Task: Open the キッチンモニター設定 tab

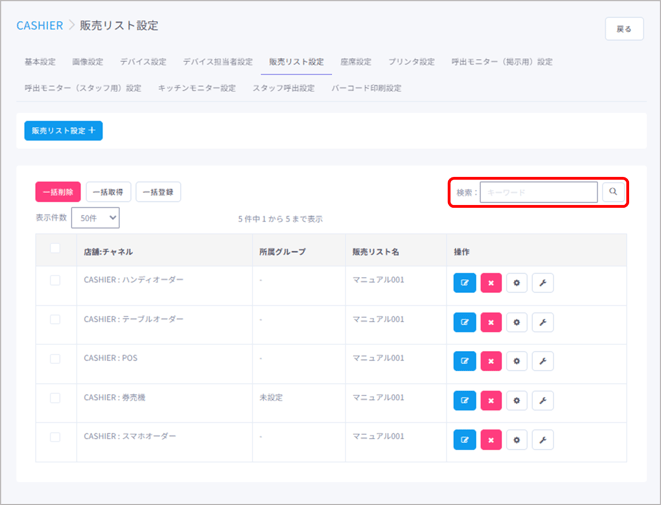Action: pos(197,88)
